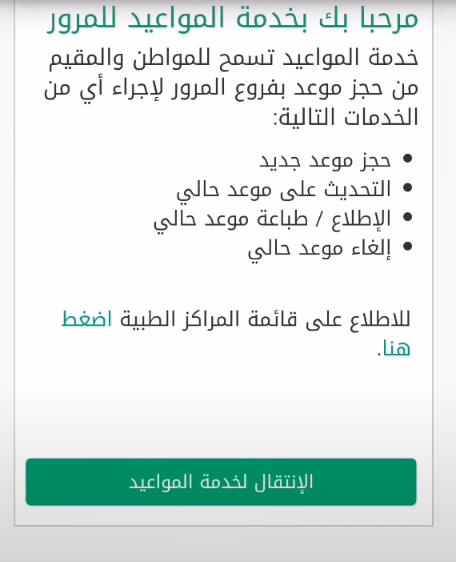Screen dimensions: 456x562
Task: Select the حجز موعد جديد list item
Action: click(x=325, y=160)
